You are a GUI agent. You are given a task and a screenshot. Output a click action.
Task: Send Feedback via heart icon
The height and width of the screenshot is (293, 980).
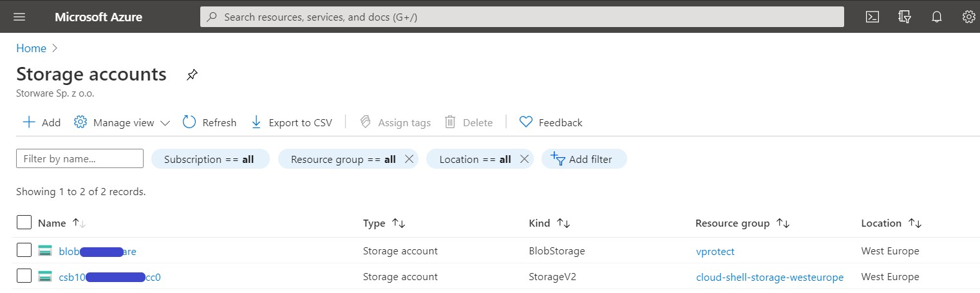click(551, 122)
